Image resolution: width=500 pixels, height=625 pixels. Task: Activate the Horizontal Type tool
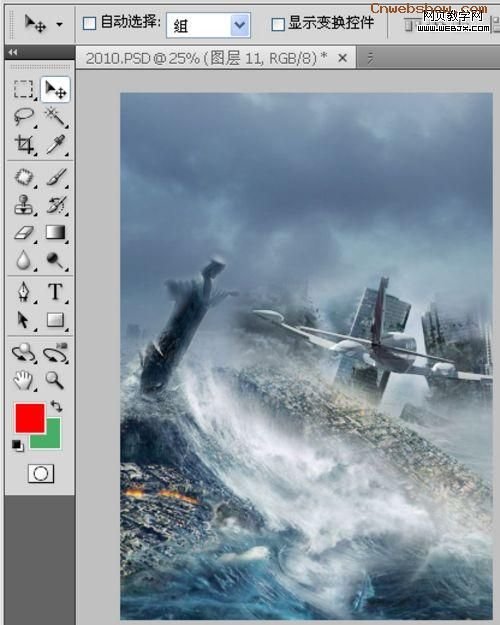[55, 292]
